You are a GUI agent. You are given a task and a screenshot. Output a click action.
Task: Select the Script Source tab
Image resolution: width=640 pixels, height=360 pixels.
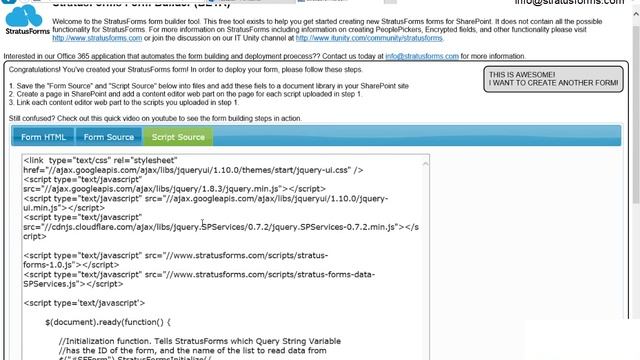coord(178,137)
